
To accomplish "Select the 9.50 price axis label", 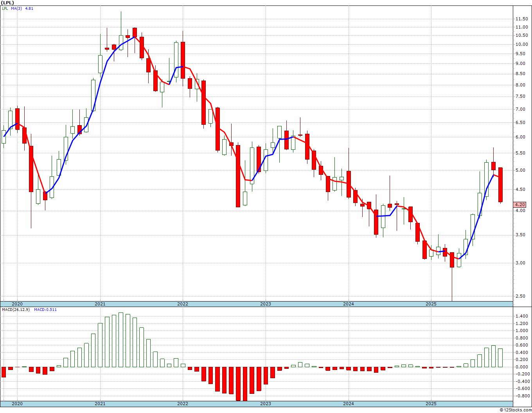I will click(520, 54).
